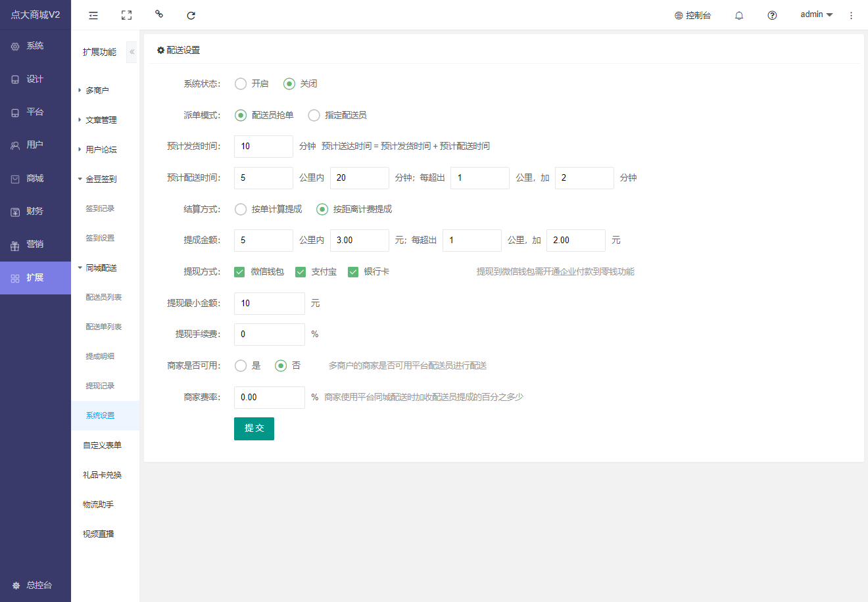Open 总控台 at the sidebar bottom
Viewport: 868px width, 602px height.
pyautogui.click(x=36, y=585)
